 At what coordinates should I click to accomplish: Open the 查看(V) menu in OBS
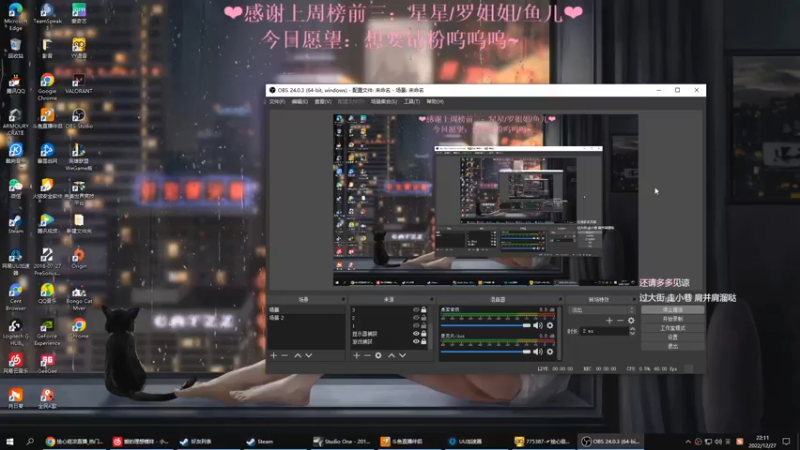point(322,102)
